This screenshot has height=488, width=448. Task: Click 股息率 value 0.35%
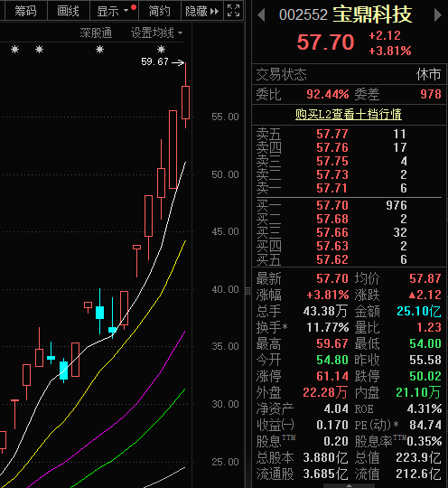[x=425, y=441]
